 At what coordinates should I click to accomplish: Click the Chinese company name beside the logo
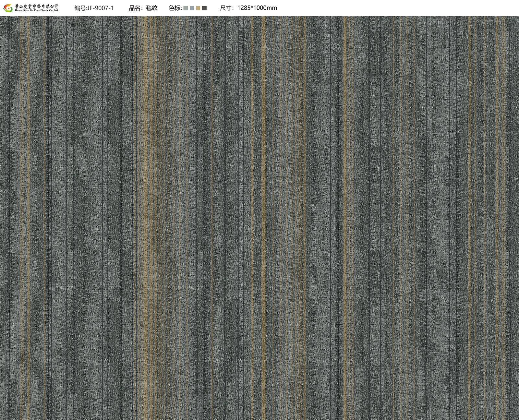[37, 6]
